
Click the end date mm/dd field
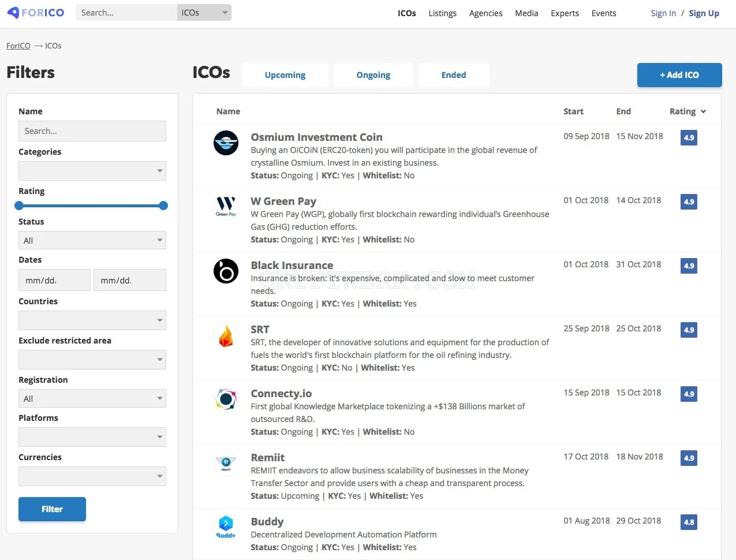click(130, 280)
